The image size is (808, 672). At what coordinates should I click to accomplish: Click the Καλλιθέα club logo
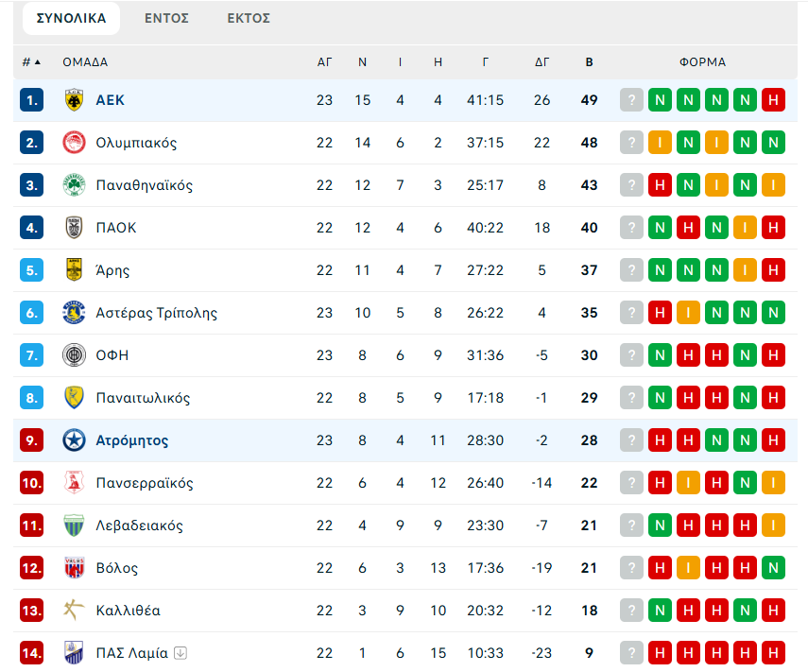coord(74,611)
